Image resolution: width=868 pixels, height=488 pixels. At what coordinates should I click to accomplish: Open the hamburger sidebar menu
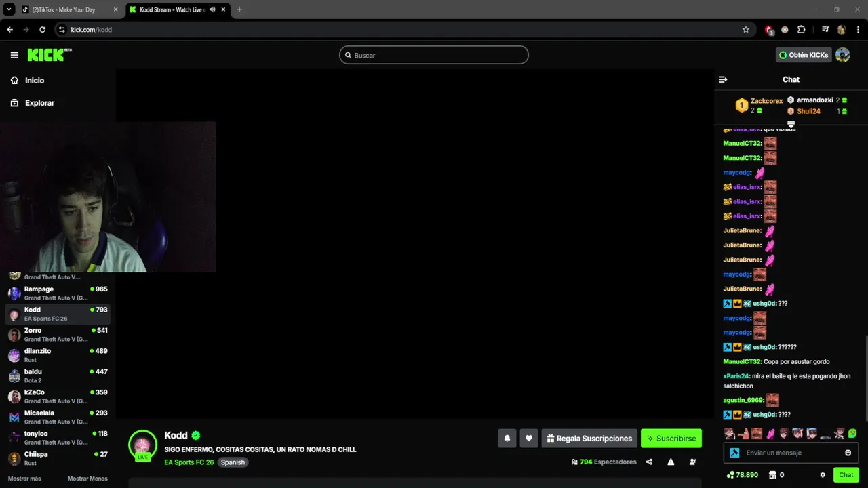point(14,55)
